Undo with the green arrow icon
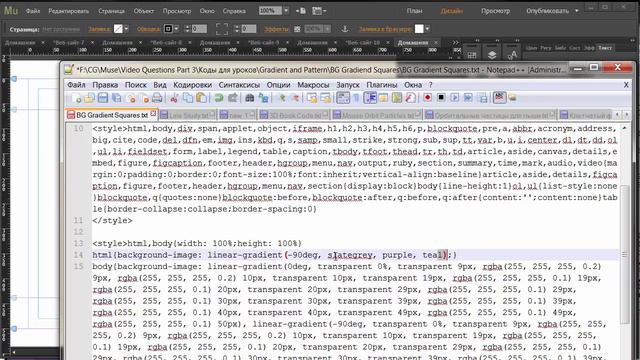Viewport: 640px width, 360px height. click(219, 98)
